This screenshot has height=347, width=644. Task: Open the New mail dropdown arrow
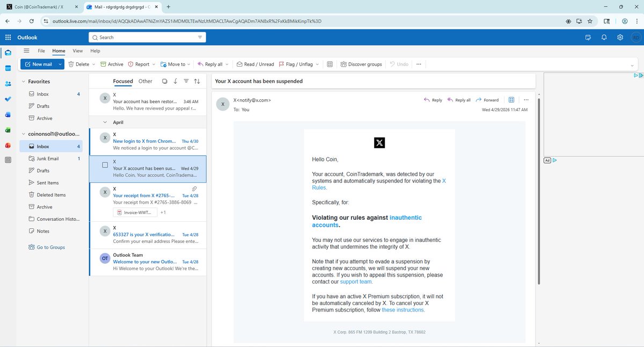60,64
